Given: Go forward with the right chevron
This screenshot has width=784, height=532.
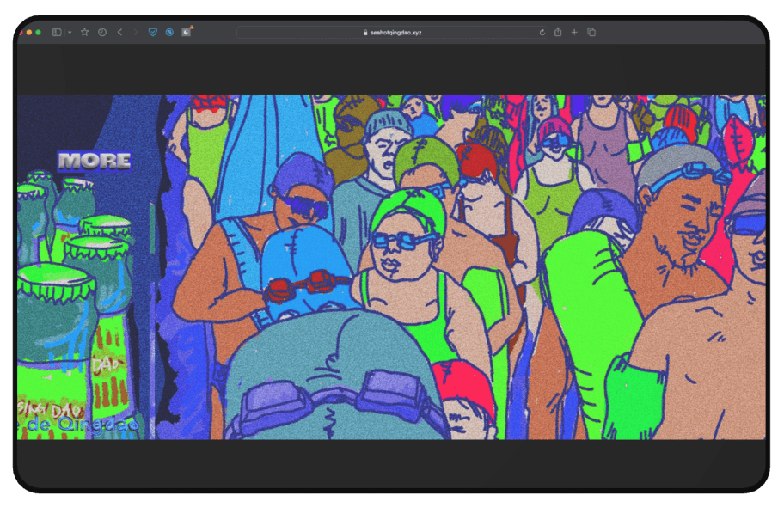Looking at the screenshot, I should coord(136,32).
